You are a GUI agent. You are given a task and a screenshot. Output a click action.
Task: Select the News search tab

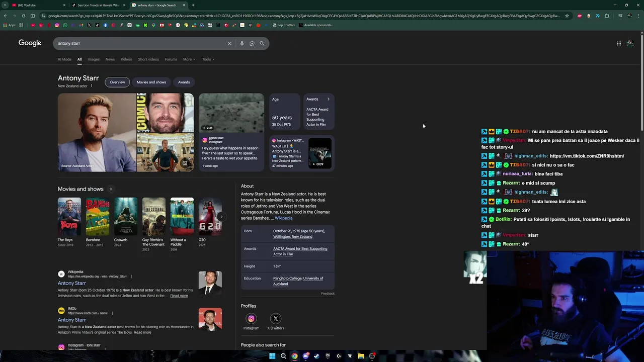(x=110, y=59)
